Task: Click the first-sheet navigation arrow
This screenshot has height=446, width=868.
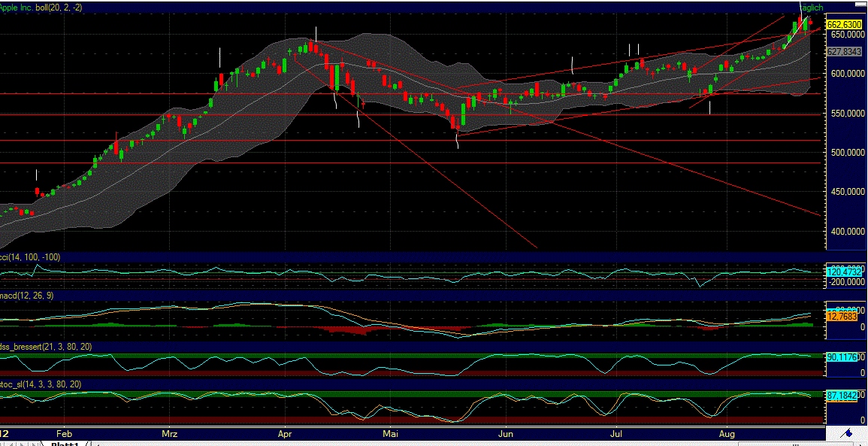Action: 4,443
